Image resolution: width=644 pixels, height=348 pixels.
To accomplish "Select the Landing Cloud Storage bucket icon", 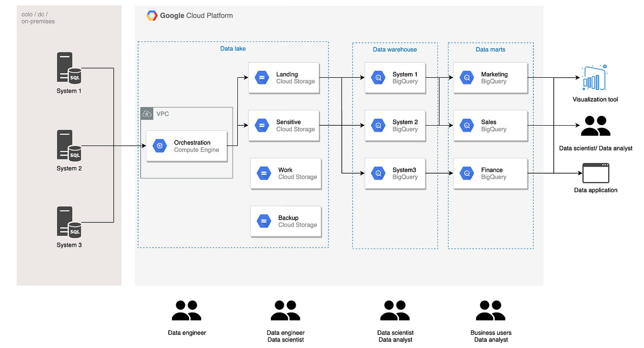I will [261, 78].
